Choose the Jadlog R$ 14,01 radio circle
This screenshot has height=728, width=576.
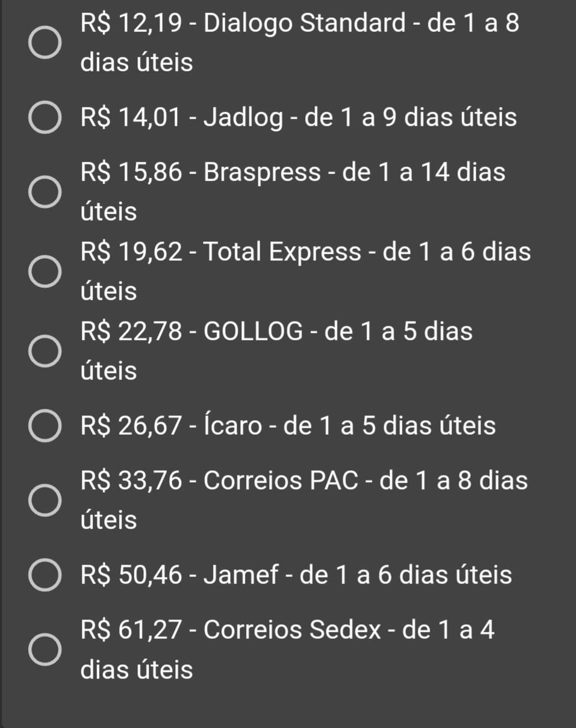(x=45, y=117)
